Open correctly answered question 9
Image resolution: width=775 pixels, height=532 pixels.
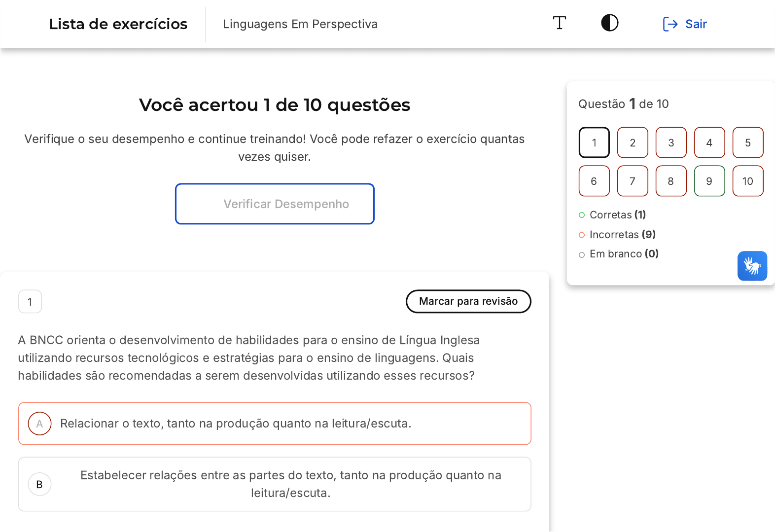point(709,181)
